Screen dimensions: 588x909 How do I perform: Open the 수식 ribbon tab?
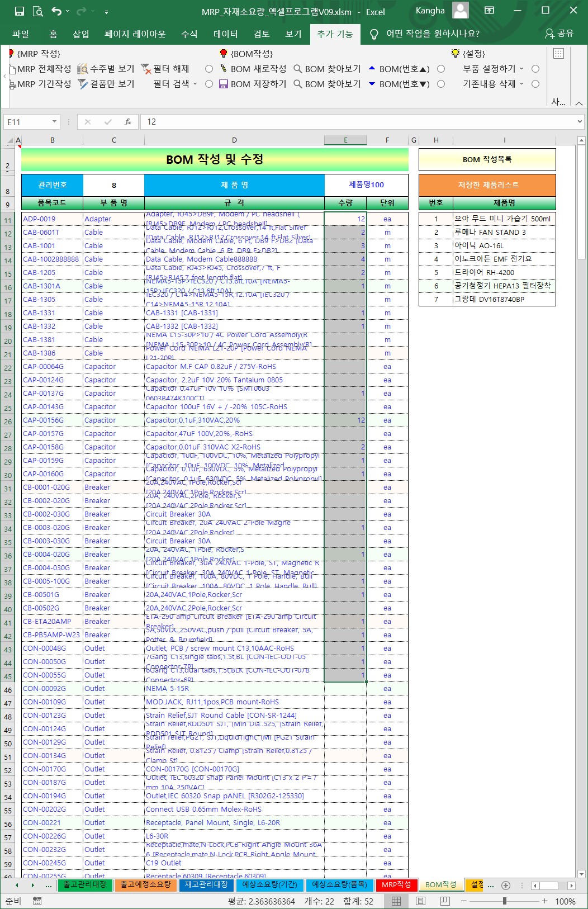click(x=189, y=34)
